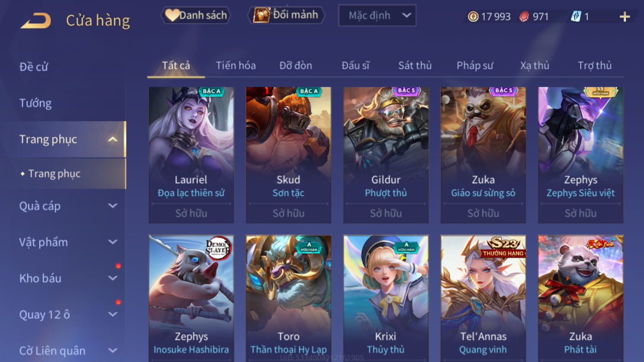
Task: Click the red ruby currency icon
Action: 524,16
